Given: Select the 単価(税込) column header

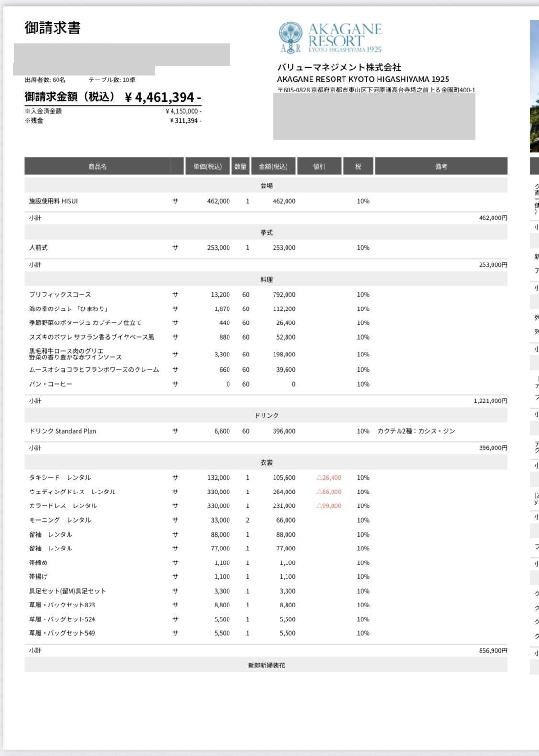Looking at the screenshot, I should (207, 166).
